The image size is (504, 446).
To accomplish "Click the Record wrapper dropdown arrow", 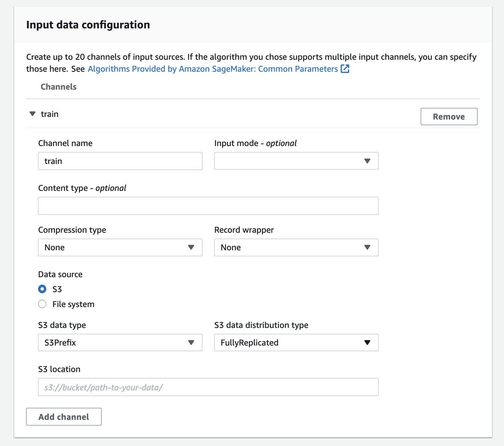I will tap(367, 247).
